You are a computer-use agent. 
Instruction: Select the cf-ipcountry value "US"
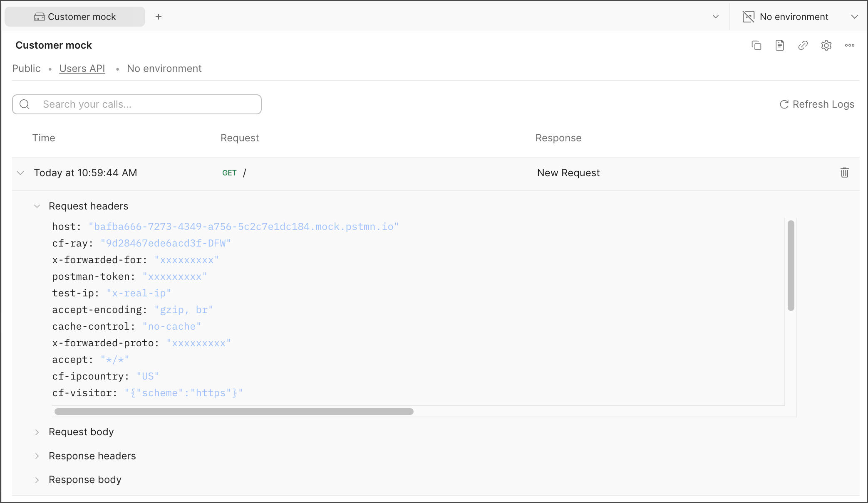click(148, 376)
